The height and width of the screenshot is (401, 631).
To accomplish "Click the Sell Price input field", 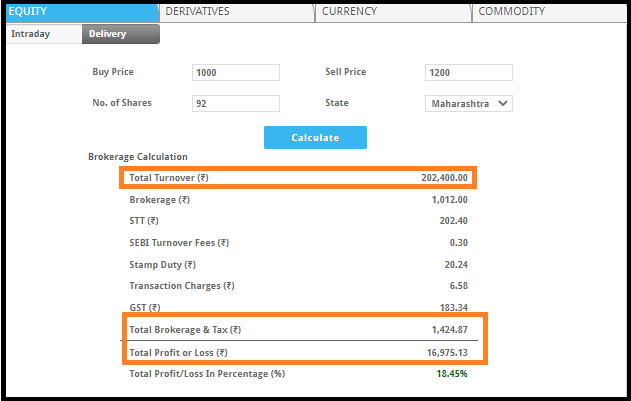I will [x=468, y=73].
